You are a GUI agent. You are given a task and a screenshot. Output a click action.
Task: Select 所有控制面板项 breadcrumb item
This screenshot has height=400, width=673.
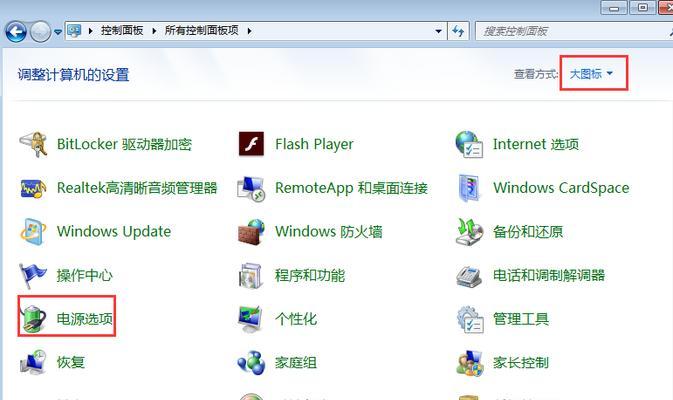pos(202,30)
